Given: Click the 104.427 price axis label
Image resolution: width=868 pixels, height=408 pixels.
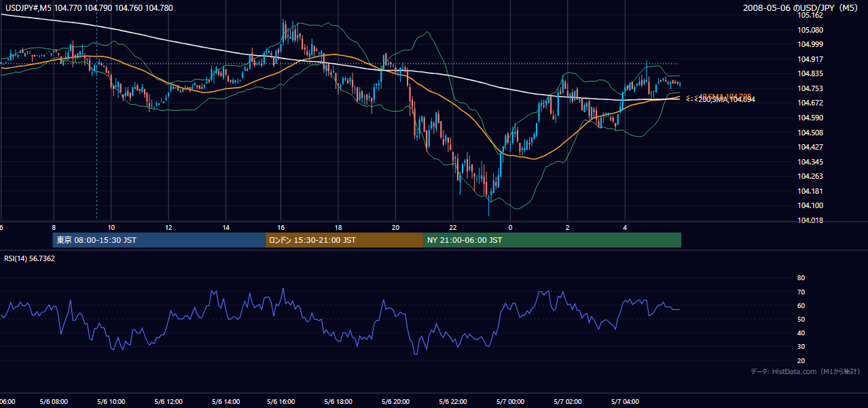Looking at the screenshot, I should click(x=810, y=147).
